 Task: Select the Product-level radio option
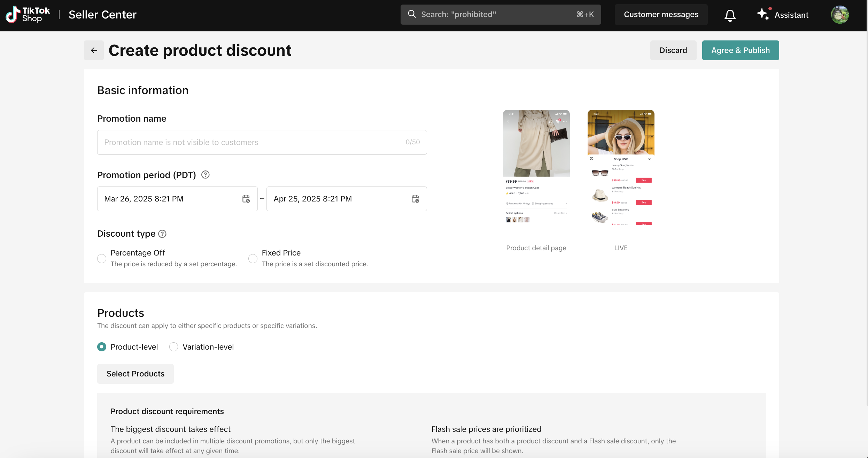(102, 347)
